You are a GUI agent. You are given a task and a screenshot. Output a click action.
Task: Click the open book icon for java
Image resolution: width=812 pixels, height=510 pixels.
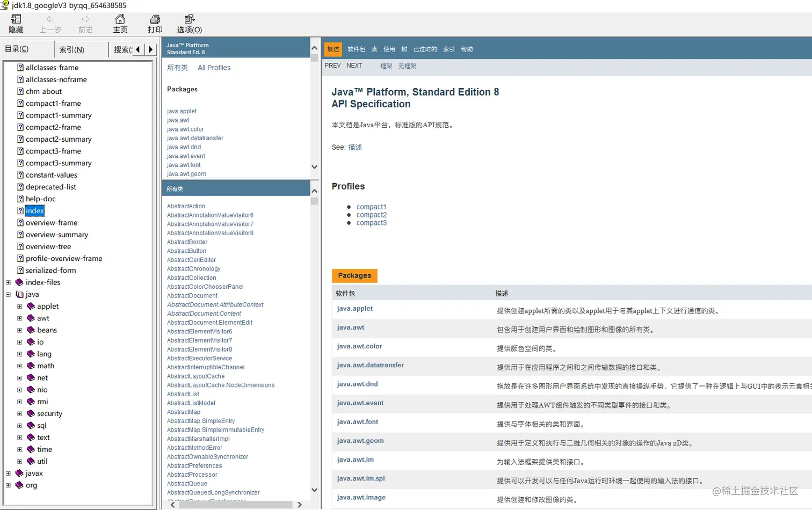(20, 294)
